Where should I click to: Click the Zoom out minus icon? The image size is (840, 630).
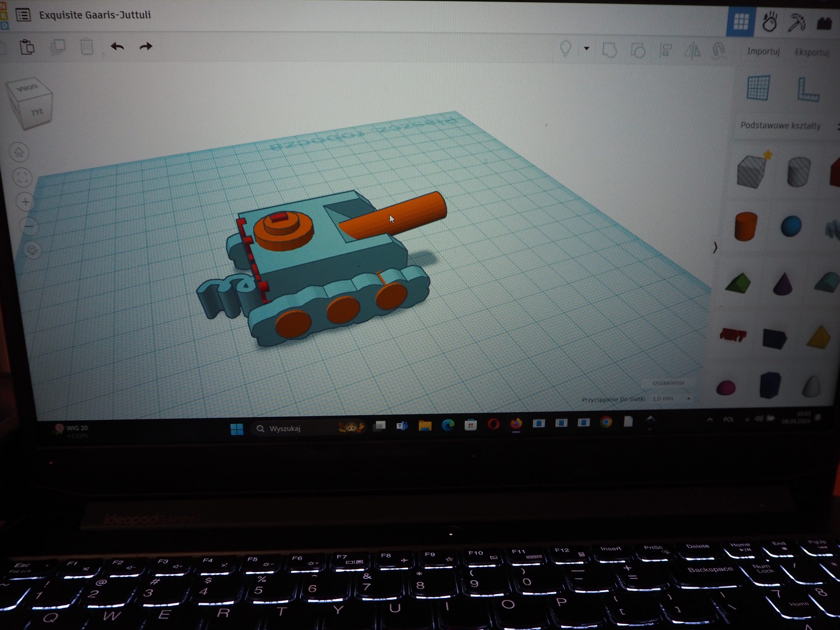click(x=29, y=227)
